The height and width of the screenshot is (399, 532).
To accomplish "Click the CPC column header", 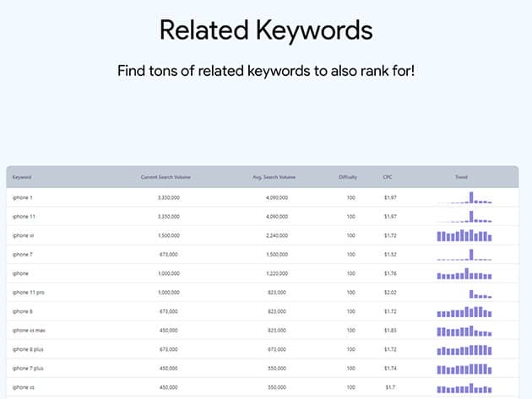I will (x=388, y=177).
